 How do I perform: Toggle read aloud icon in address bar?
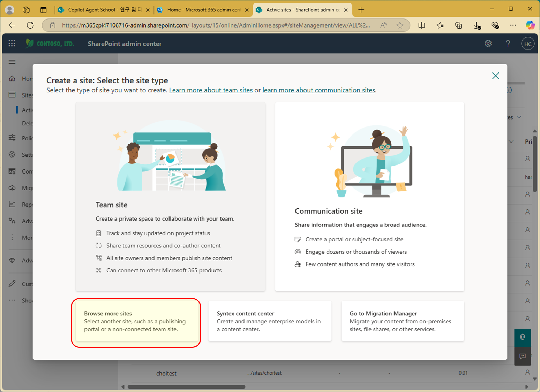pos(383,25)
